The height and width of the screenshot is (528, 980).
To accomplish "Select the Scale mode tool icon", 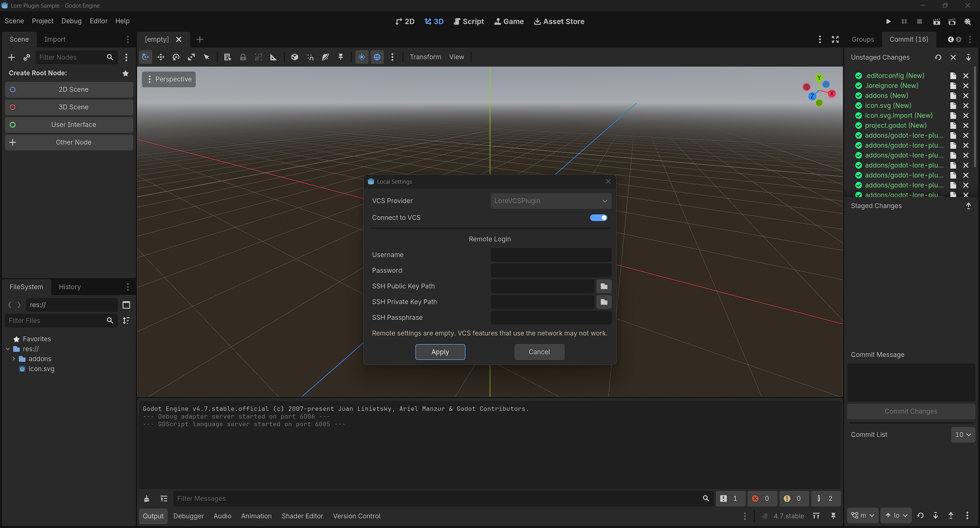I will [x=191, y=57].
